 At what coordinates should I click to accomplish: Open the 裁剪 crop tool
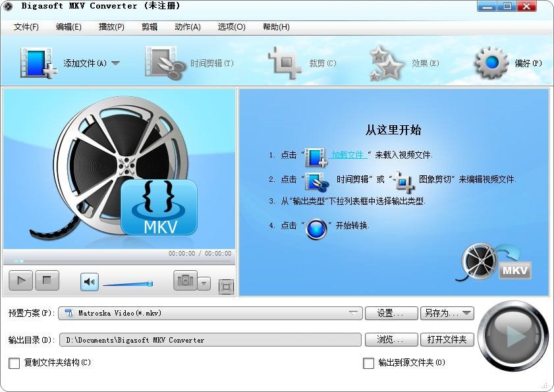[285, 63]
